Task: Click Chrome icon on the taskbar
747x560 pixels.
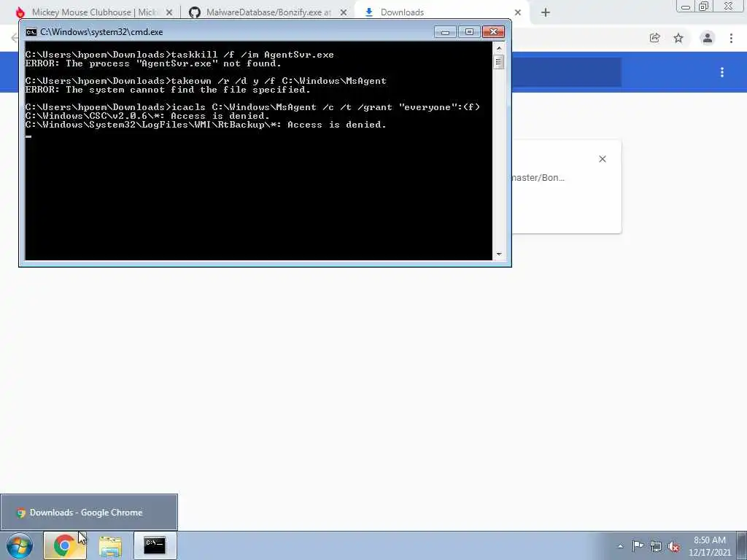Action: click(x=65, y=545)
